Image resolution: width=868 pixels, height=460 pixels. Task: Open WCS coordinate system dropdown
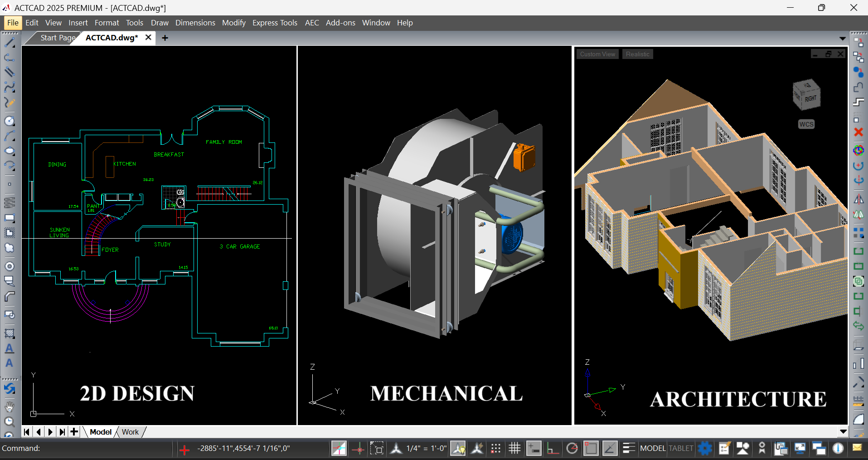point(806,124)
